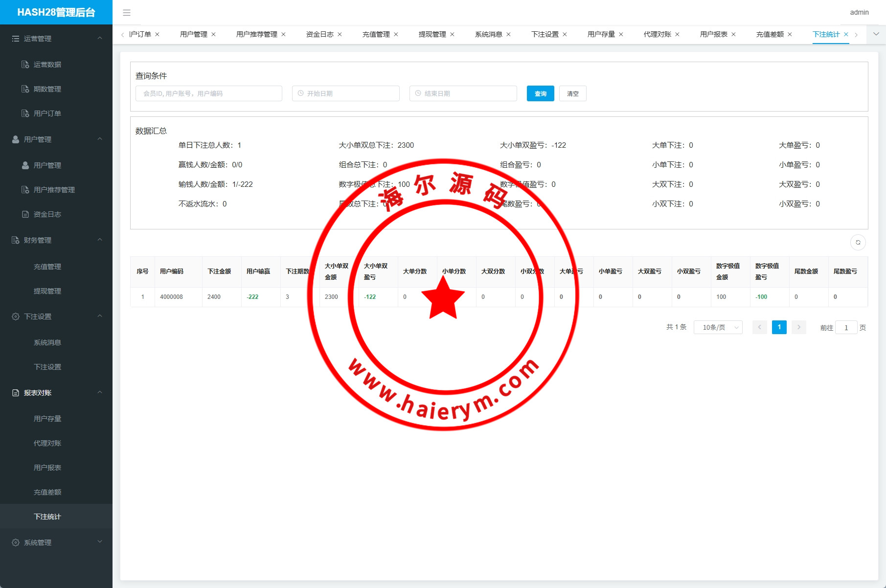The height and width of the screenshot is (588, 886).
Task: Open 资金日志 in the sidebar
Action: click(47, 214)
